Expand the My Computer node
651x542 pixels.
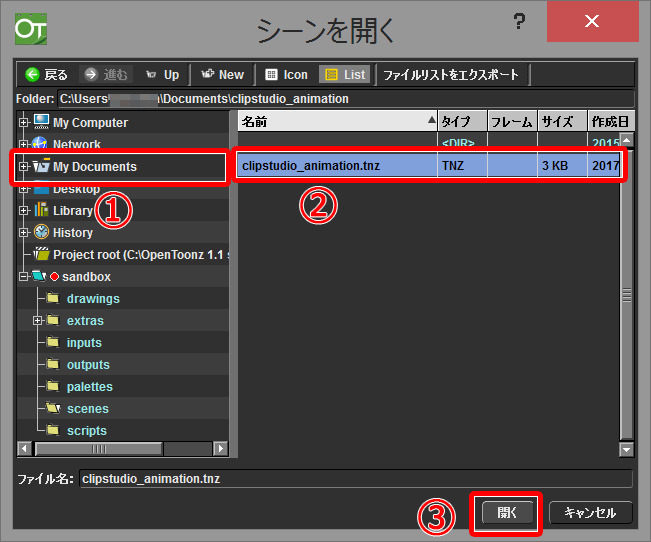(24, 123)
